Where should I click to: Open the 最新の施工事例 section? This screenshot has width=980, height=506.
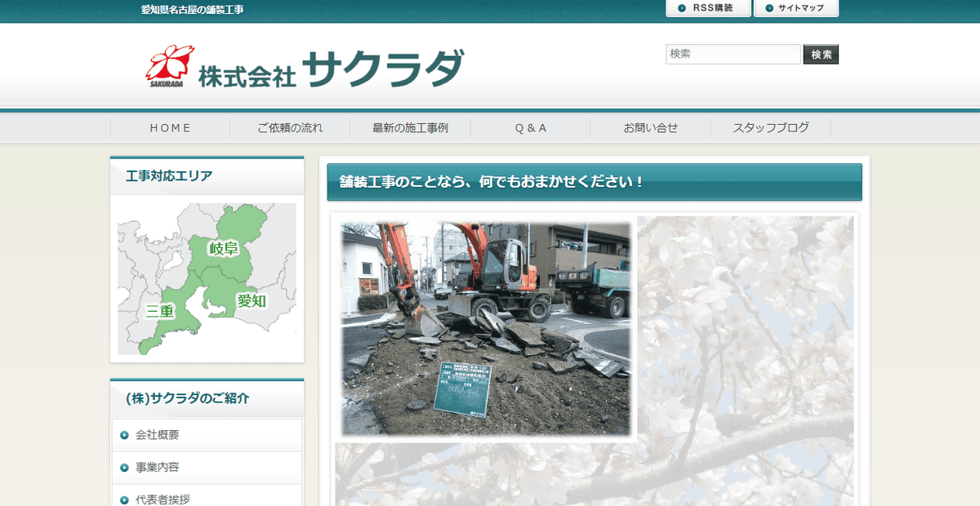pyautogui.click(x=409, y=127)
